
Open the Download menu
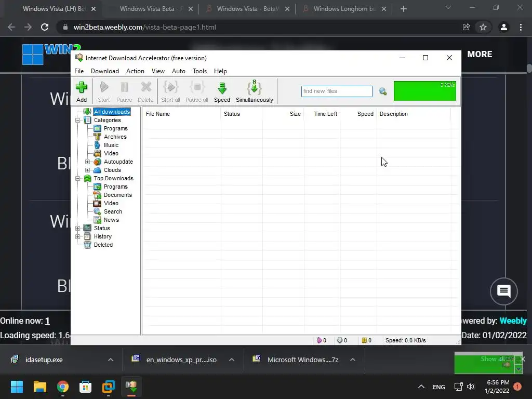[x=105, y=71]
